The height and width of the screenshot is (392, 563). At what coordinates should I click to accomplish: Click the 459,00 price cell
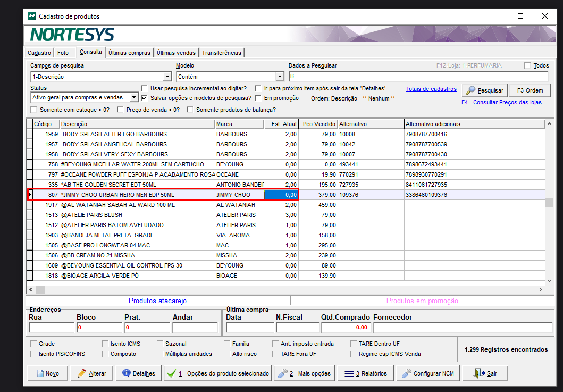[318, 205]
